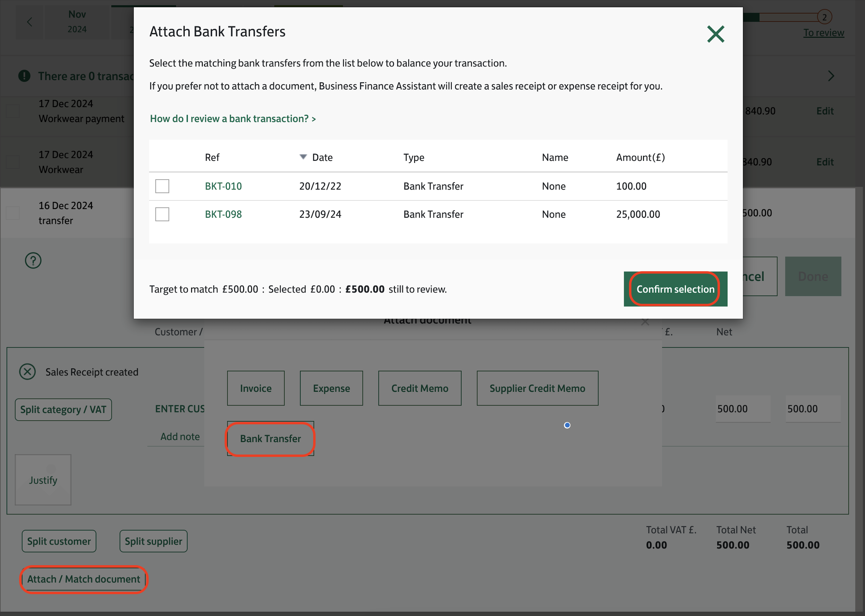Click the Justify thumbnail icon

pyautogui.click(x=43, y=480)
